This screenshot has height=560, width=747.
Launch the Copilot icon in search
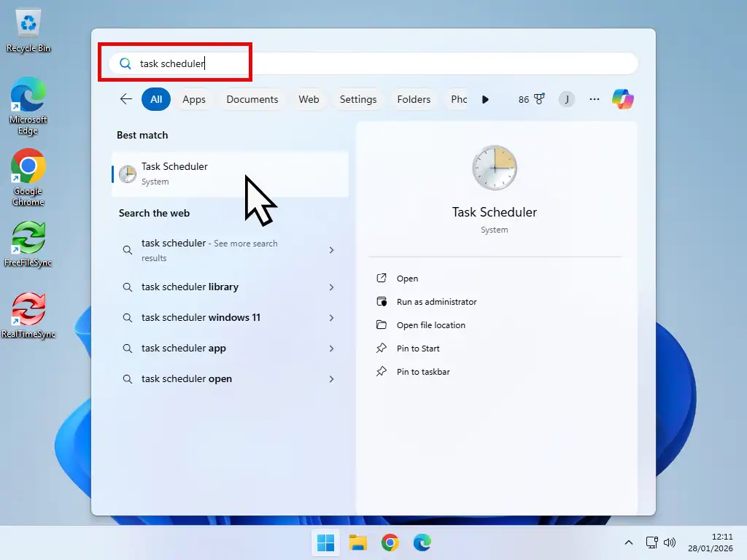click(x=624, y=98)
